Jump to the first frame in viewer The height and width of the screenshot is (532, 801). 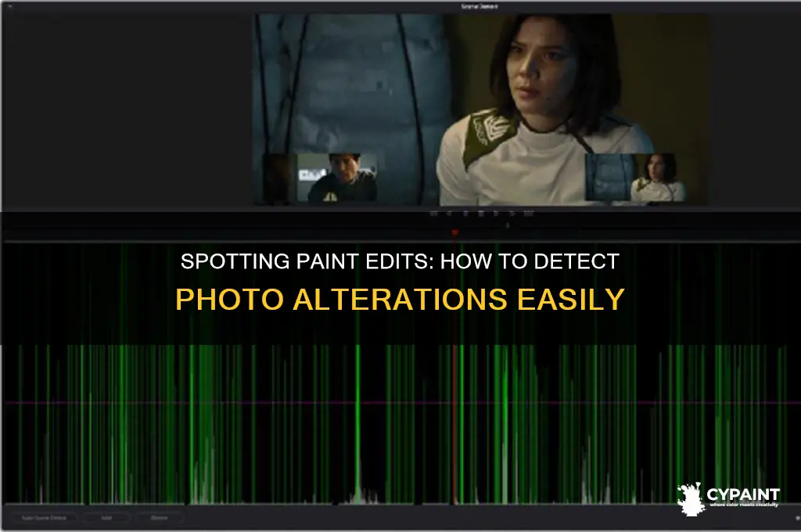433,214
